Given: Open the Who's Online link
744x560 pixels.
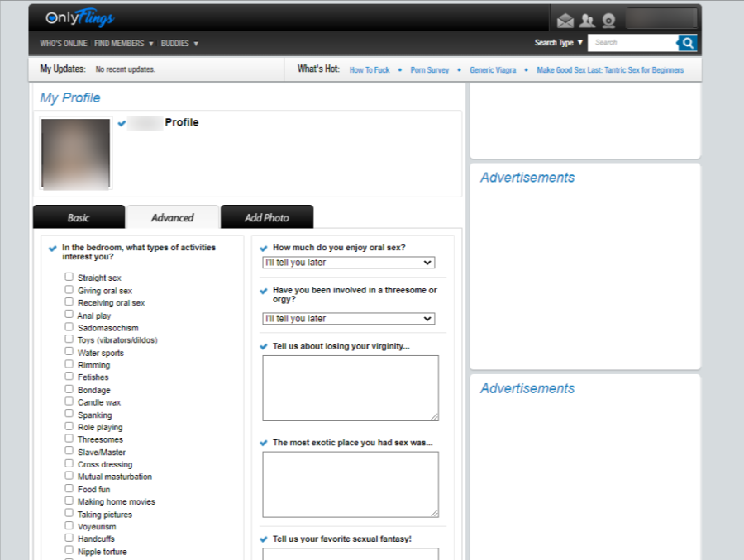Looking at the screenshot, I should click(64, 44).
